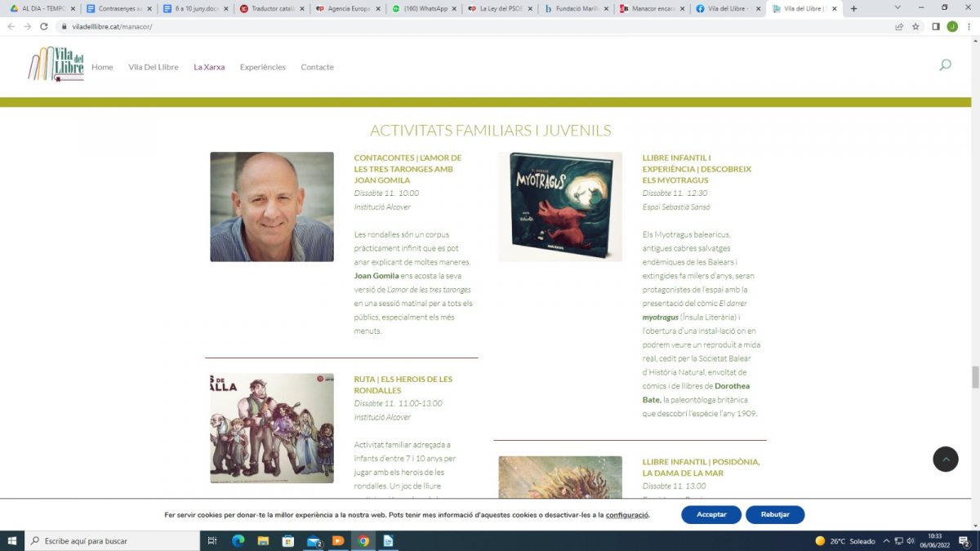Show hidden system tray icons
Viewport: 980px width, 551px height.
(886, 540)
